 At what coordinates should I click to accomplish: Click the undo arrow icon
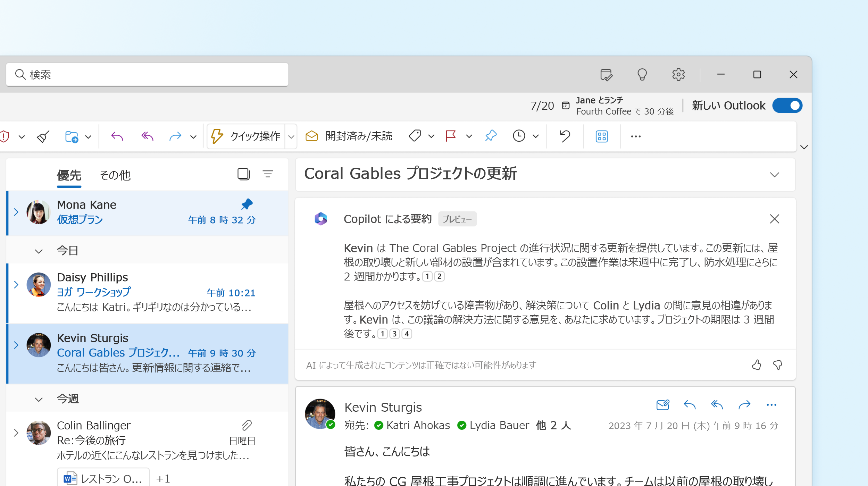[565, 136]
